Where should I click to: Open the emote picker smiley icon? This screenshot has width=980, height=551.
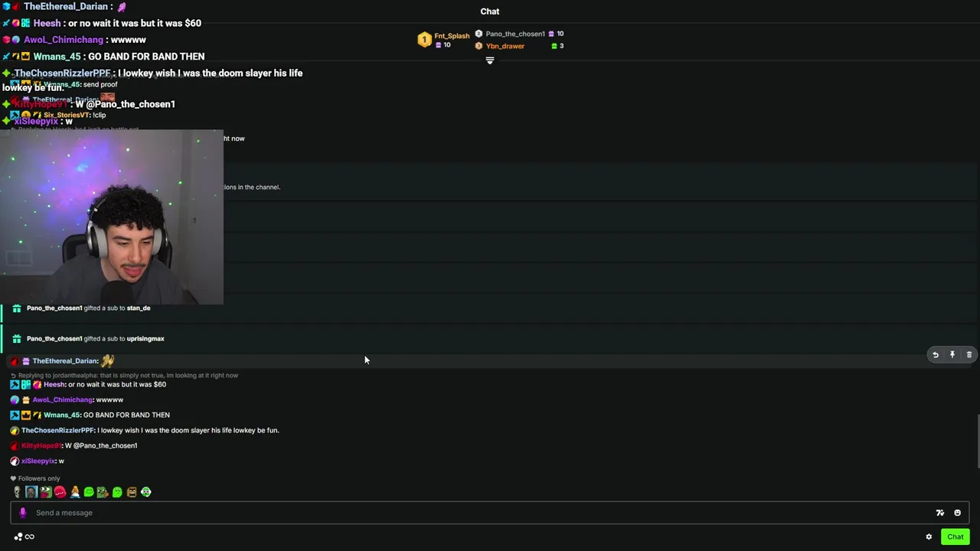point(957,513)
